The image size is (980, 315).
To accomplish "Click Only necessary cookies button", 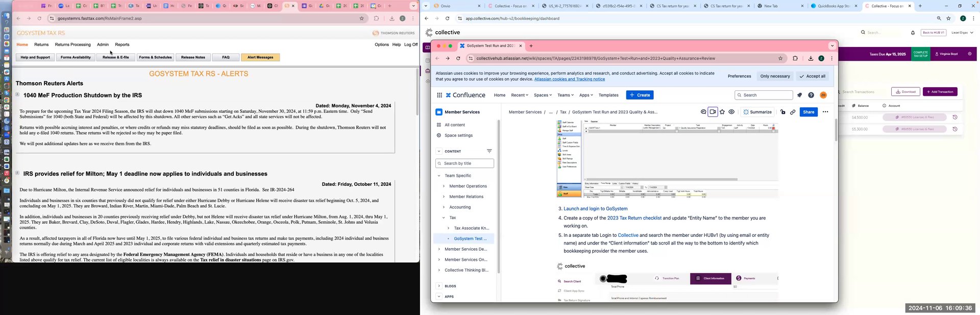I will pos(775,76).
